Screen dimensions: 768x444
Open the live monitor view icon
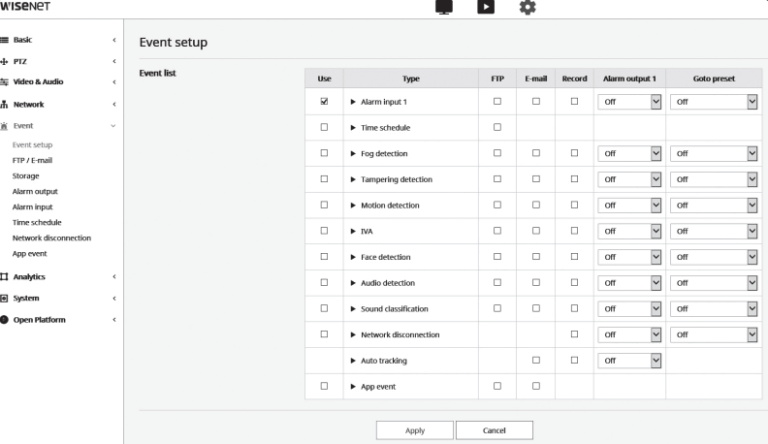pos(444,7)
